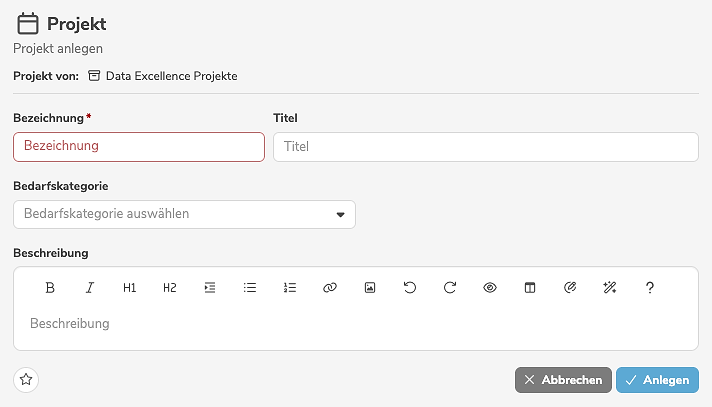The width and height of the screenshot is (712, 407).
Task: Open the magic wand assistant tool
Action: pos(610,288)
